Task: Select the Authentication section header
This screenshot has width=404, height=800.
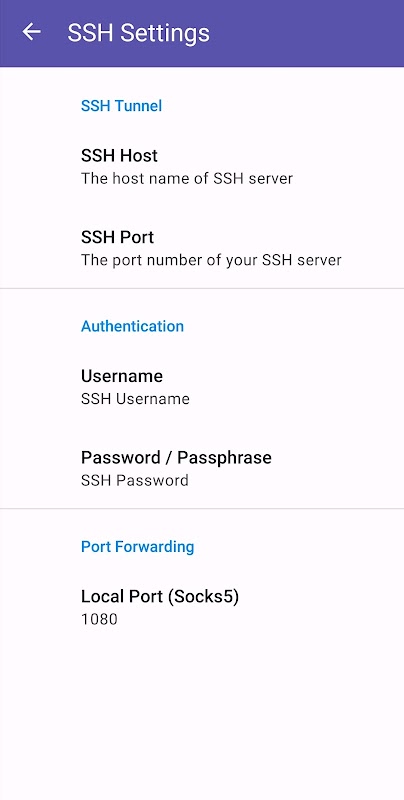Action: [132, 326]
